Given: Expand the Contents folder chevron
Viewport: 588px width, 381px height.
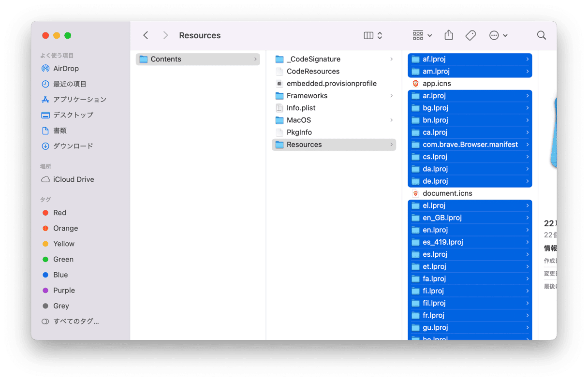Looking at the screenshot, I should pos(255,59).
